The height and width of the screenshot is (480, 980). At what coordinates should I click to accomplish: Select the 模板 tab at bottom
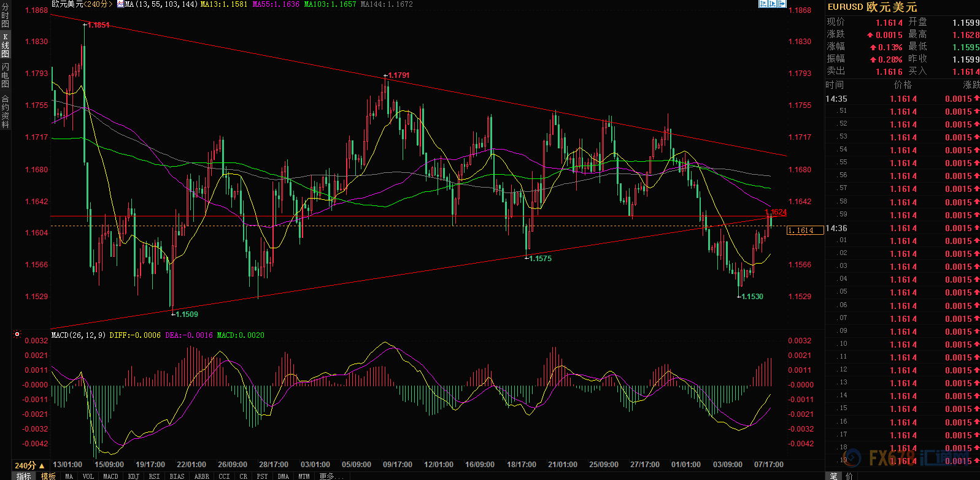point(48,476)
